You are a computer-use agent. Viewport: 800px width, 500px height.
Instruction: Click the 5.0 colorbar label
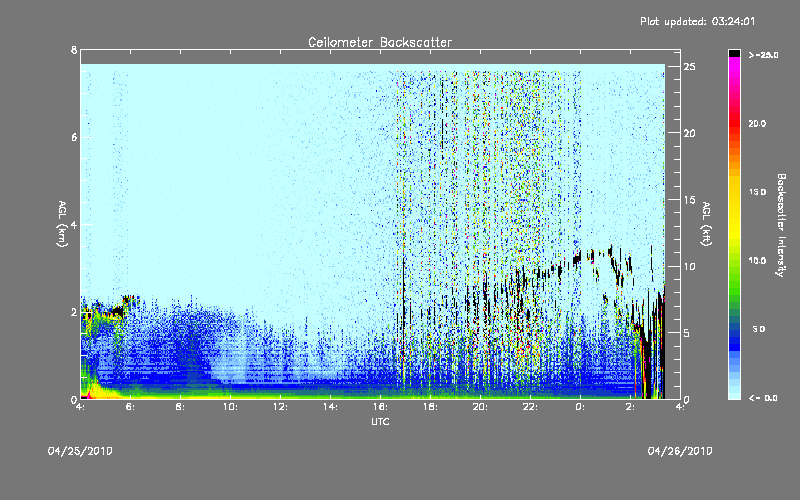click(759, 329)
